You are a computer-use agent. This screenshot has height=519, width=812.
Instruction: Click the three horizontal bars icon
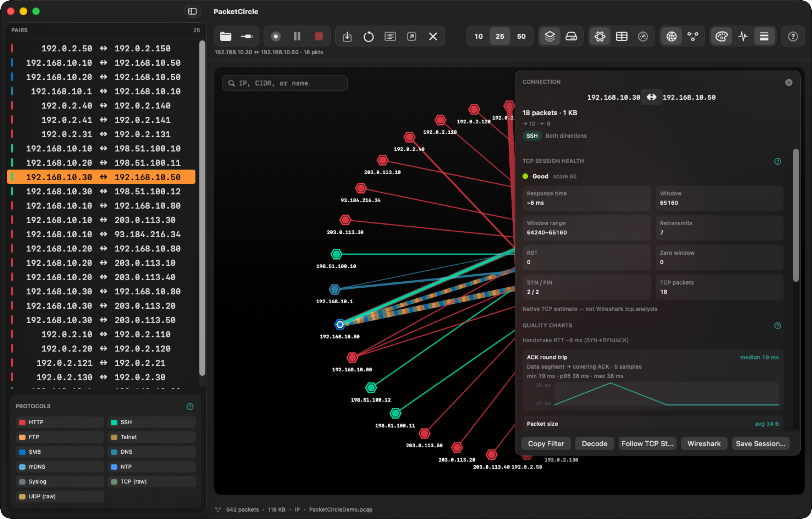(764, 36)
